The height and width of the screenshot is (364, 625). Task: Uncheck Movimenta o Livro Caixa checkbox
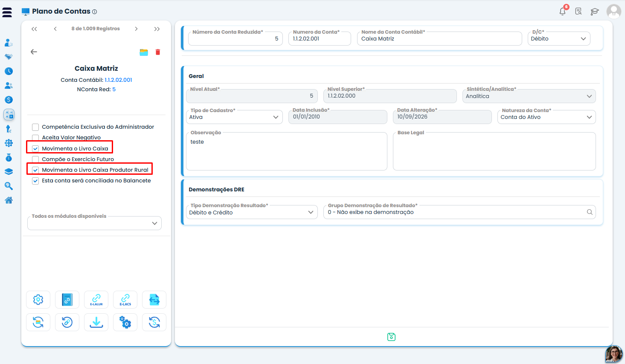click(x=35, y=149)
